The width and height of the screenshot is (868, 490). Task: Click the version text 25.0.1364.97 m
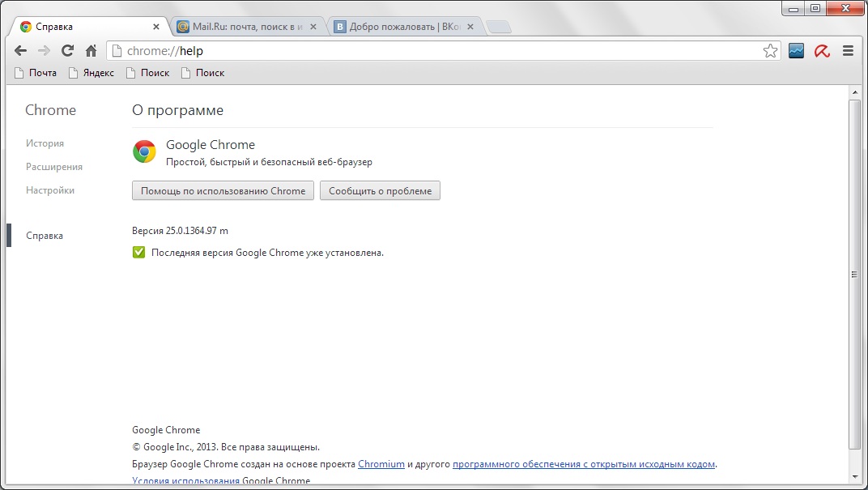point(197,230)
